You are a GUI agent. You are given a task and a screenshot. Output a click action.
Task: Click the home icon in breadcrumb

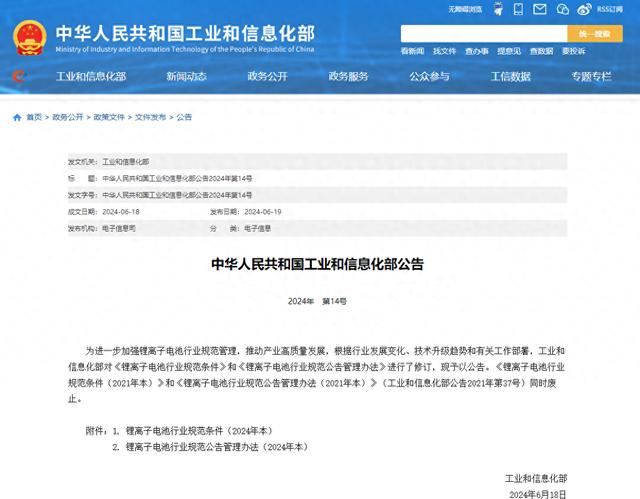(x=17, y=117)
